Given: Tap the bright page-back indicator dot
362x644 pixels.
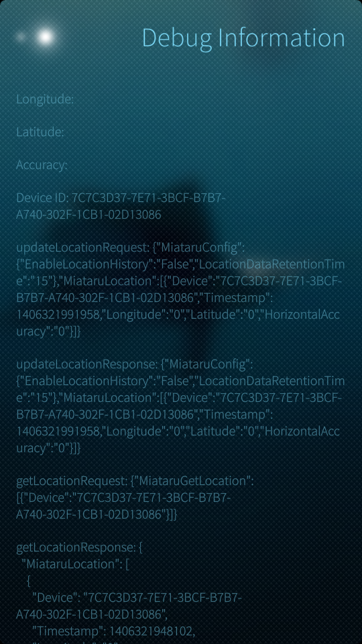Looking at the screenshot, I should click(46, 38).
